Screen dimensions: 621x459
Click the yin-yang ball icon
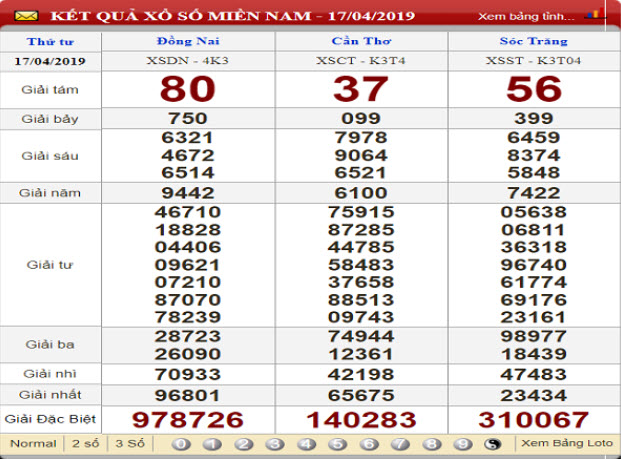tap(492, 443)
